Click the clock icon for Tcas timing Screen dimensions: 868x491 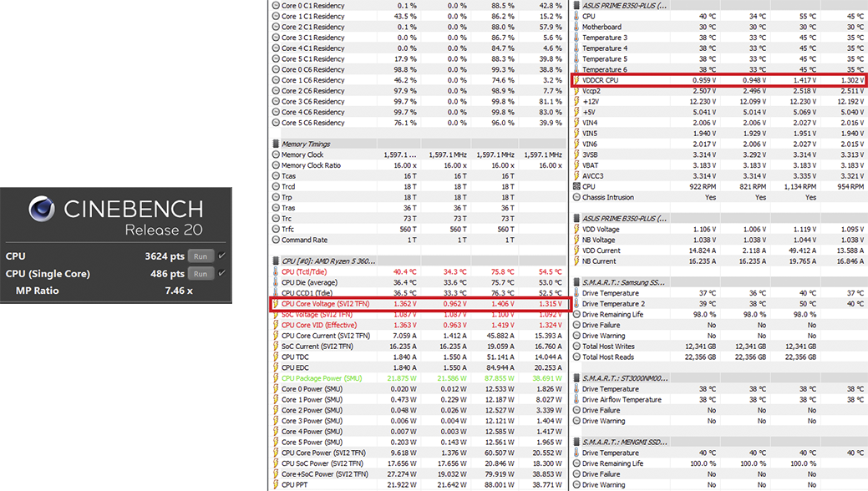tap(276, 176)
